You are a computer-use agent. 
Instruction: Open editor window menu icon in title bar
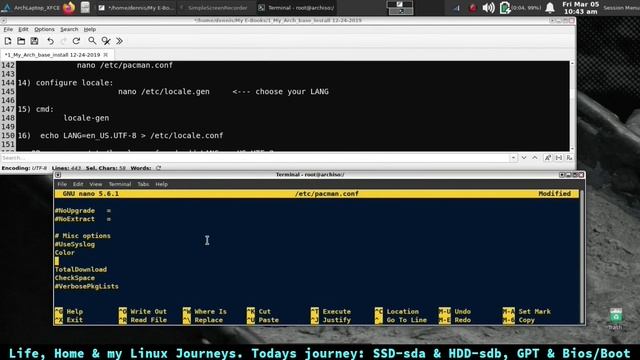[x=3, y=20]
